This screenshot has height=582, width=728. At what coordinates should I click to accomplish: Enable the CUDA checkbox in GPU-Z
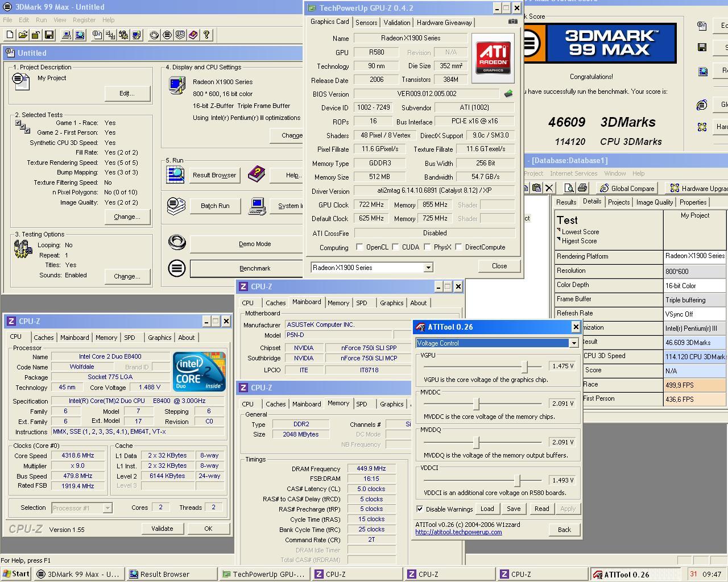(x=395, y=247)
